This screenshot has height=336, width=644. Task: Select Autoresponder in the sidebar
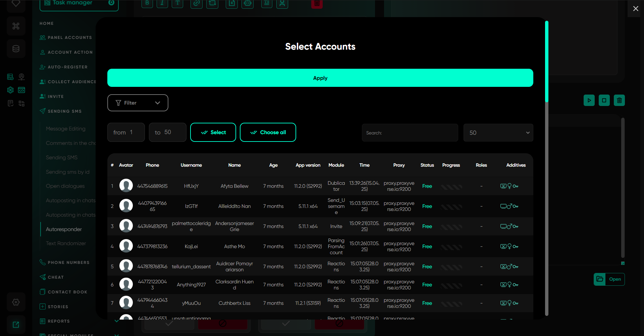click(x=64, y=229)
